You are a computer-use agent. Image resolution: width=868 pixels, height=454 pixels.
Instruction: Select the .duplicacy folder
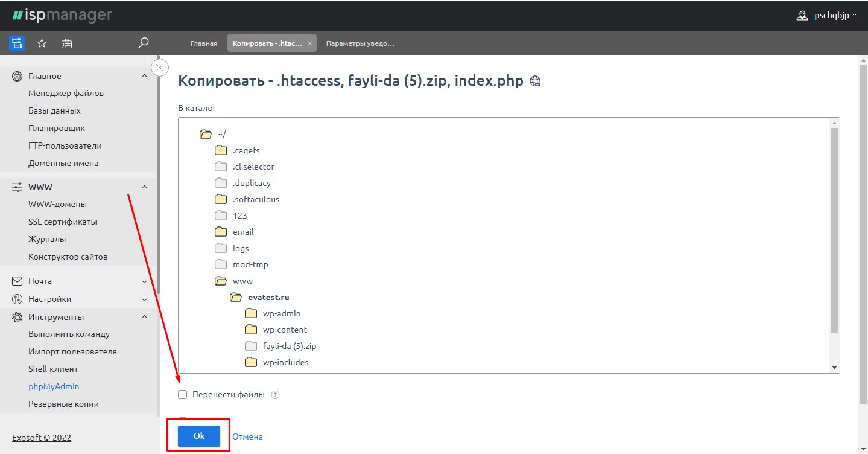(242, 183)
